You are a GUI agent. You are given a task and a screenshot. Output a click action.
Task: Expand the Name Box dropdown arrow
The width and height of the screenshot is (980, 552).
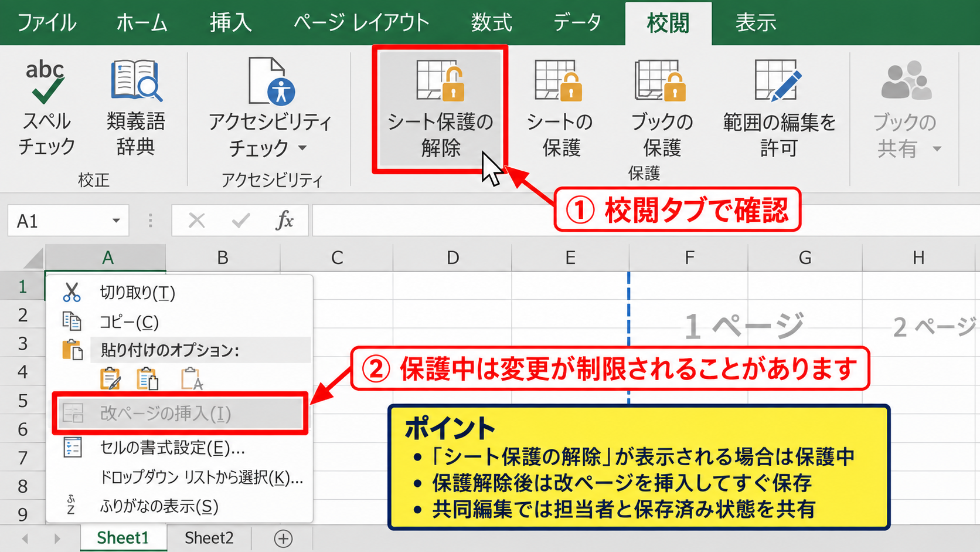click(x=116, y=221)
